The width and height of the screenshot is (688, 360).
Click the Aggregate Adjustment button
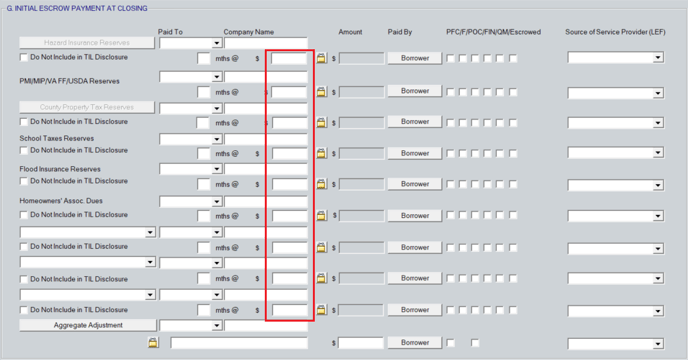88,325
